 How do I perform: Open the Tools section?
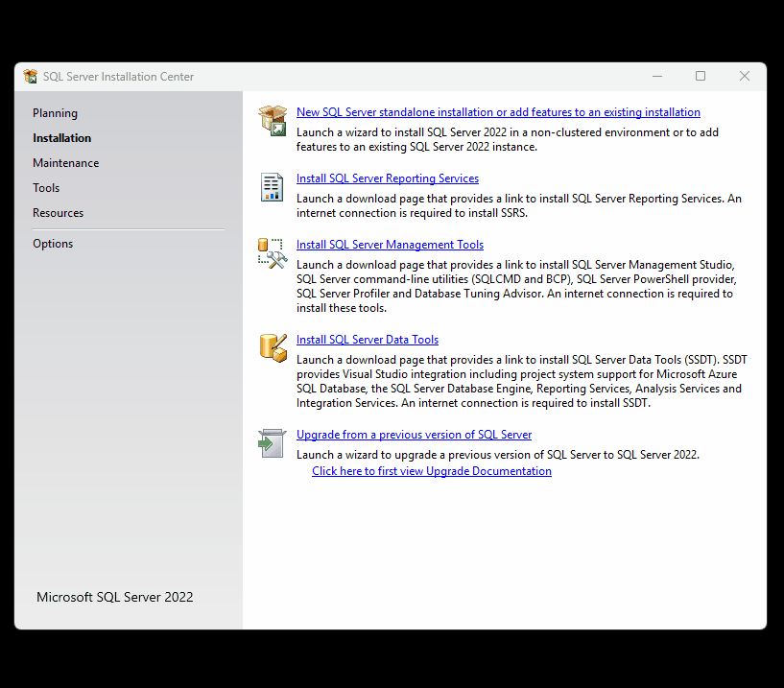(x=46, y=188)
